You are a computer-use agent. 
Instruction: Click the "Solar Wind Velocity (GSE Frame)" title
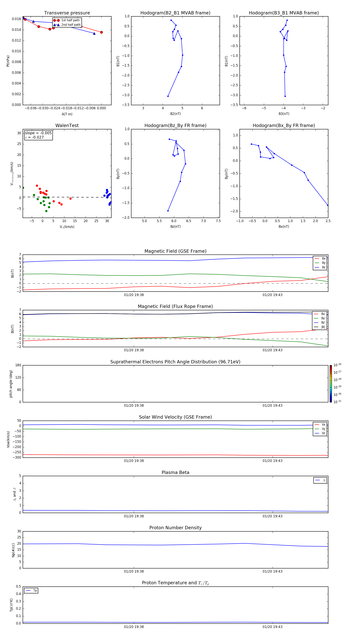pos(175,417)
